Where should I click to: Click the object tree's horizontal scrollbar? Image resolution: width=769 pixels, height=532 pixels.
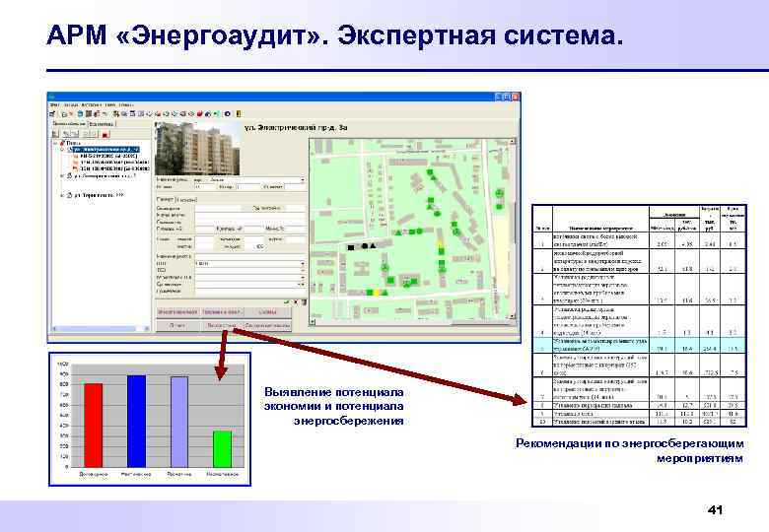pyautogui.click(x=101, y=328)
